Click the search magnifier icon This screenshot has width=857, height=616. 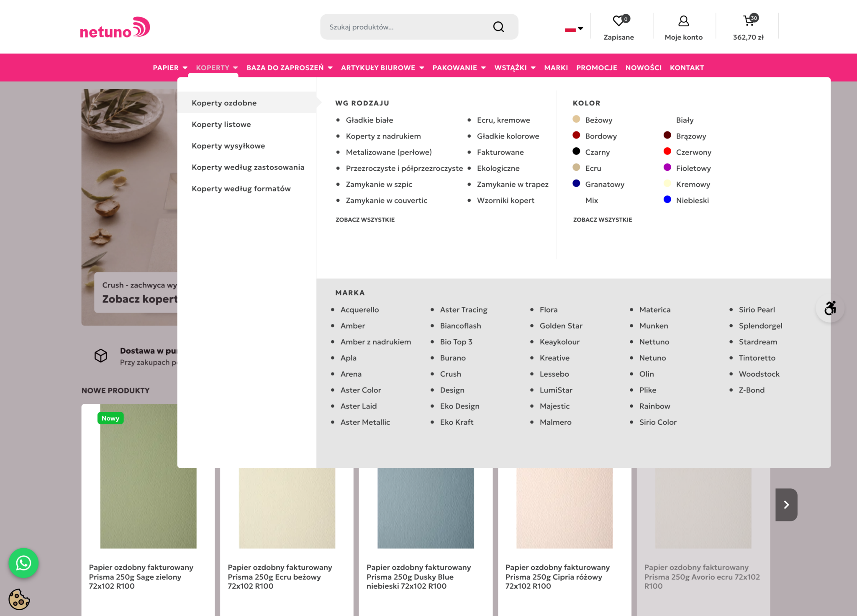(x=498, y=27)
